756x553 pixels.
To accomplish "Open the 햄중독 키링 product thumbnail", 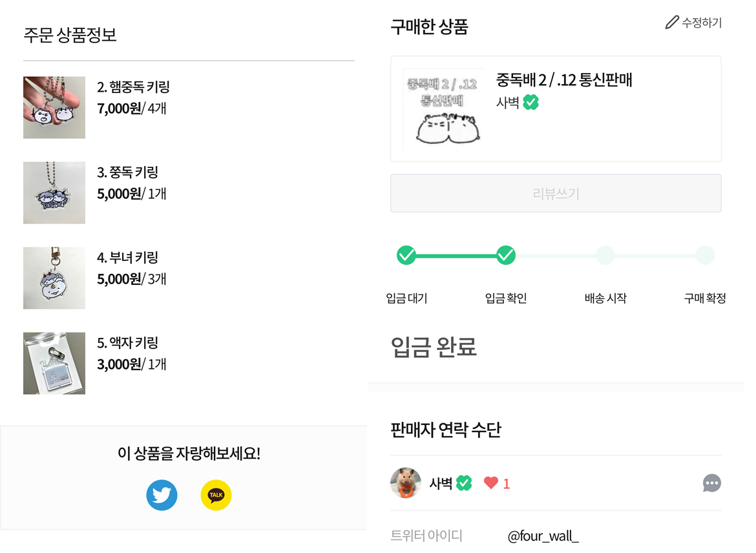I will tap(54, 107).
